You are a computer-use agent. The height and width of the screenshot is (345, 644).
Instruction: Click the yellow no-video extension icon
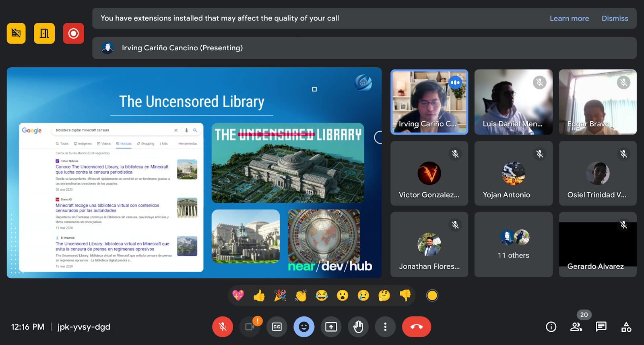coord(16,33)
